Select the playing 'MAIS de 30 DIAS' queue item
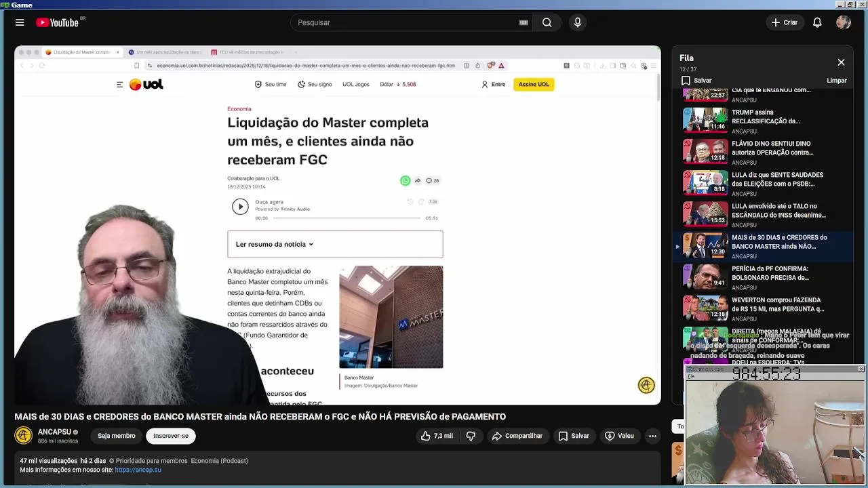The width and height of the screenshot is (868, 488). point(763,245)
